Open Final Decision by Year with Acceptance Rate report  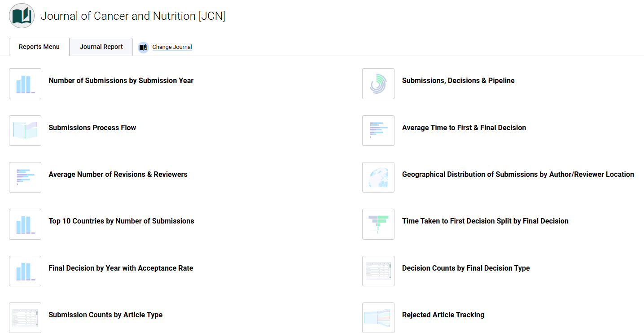pos(121,268)
